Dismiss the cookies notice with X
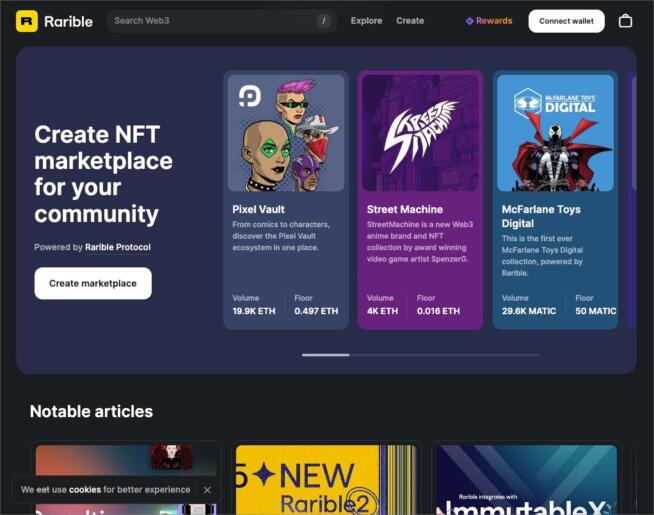This screenshot has height=515, width=654. click(207, 490)
